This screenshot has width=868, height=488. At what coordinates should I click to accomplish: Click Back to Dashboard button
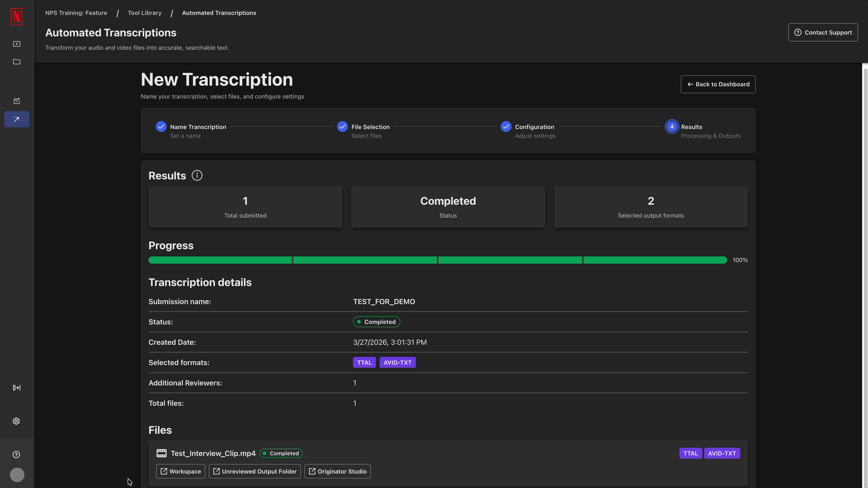tap(718, 84)
